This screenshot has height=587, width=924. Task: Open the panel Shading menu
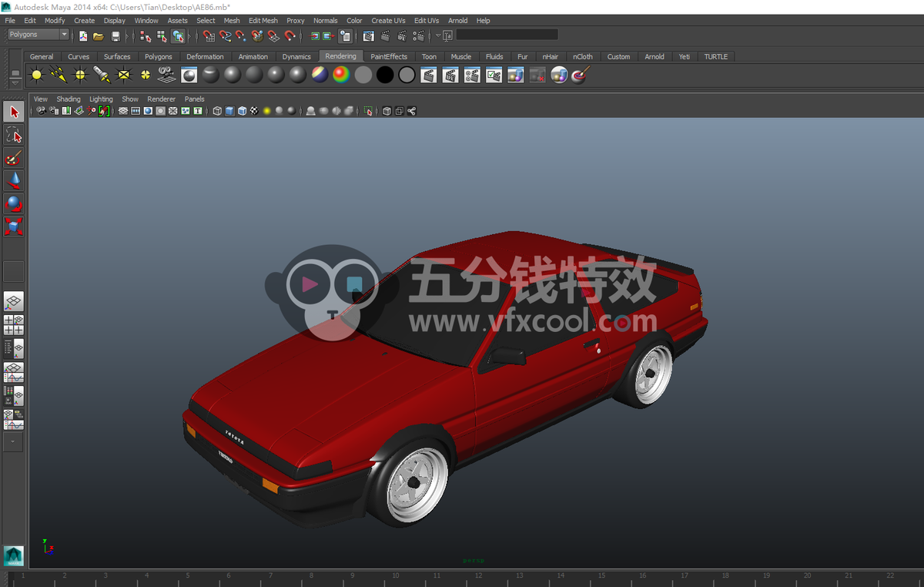[x=69, y=99]
